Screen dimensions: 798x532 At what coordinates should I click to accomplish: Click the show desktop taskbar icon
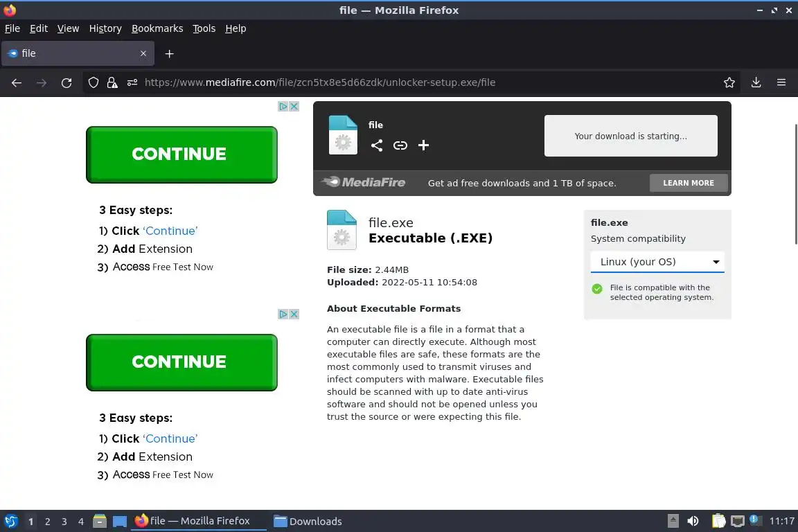(x=120, y=522)
